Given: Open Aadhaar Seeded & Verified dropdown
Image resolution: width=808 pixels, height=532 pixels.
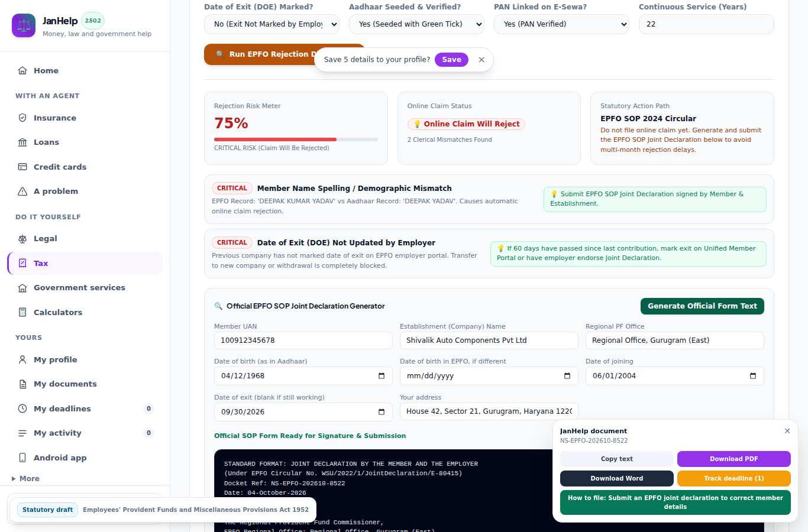Looking at the screenshot, I should coord(416,24).
